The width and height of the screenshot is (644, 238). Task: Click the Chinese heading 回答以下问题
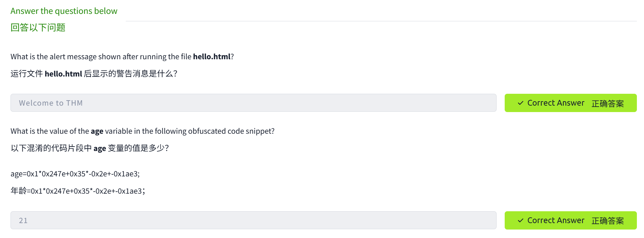(38, 27)
